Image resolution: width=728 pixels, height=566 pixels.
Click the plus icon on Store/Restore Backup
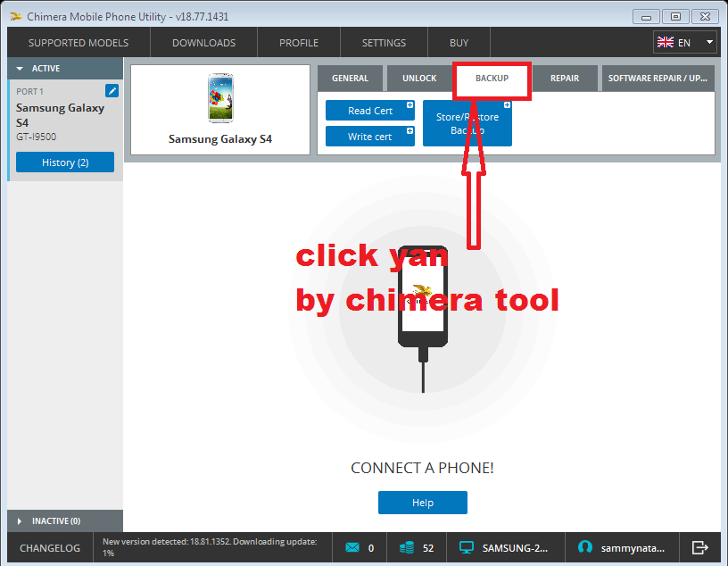click(x=507, y=105)
